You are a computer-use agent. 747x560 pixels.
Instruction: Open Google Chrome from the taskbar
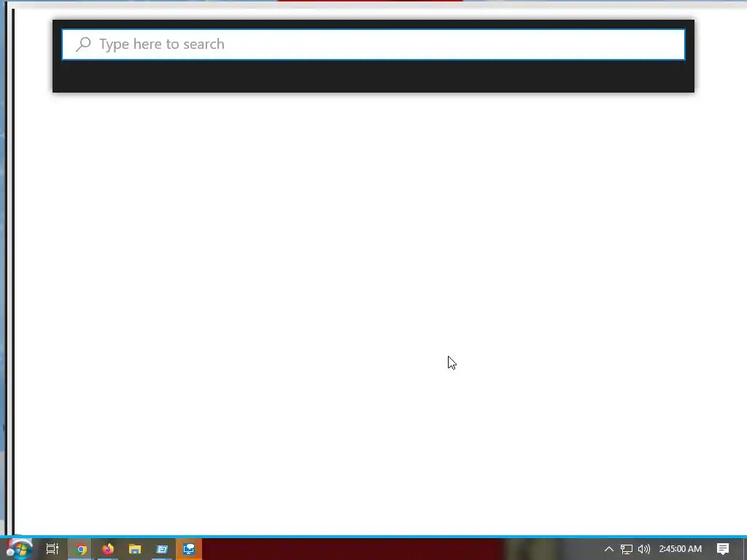tap(81, 549)
